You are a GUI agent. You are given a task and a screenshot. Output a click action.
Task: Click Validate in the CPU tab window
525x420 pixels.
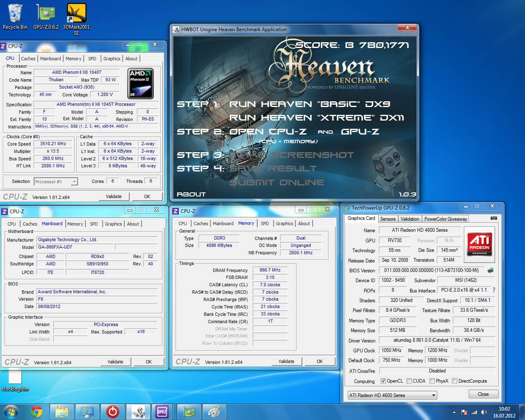pyautogui.click(x=114, y=196)
